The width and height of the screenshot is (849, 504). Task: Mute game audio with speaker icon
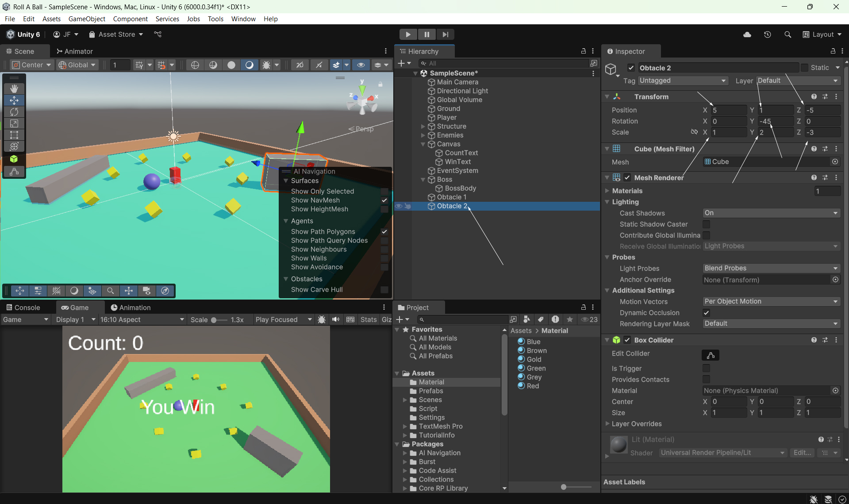coord(336,319)
